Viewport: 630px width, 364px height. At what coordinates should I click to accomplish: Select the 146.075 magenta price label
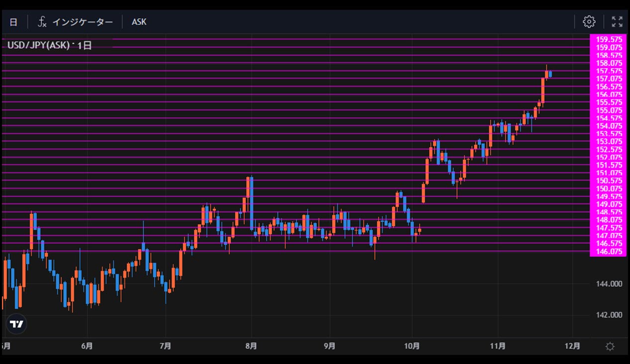tap(609, 252)
